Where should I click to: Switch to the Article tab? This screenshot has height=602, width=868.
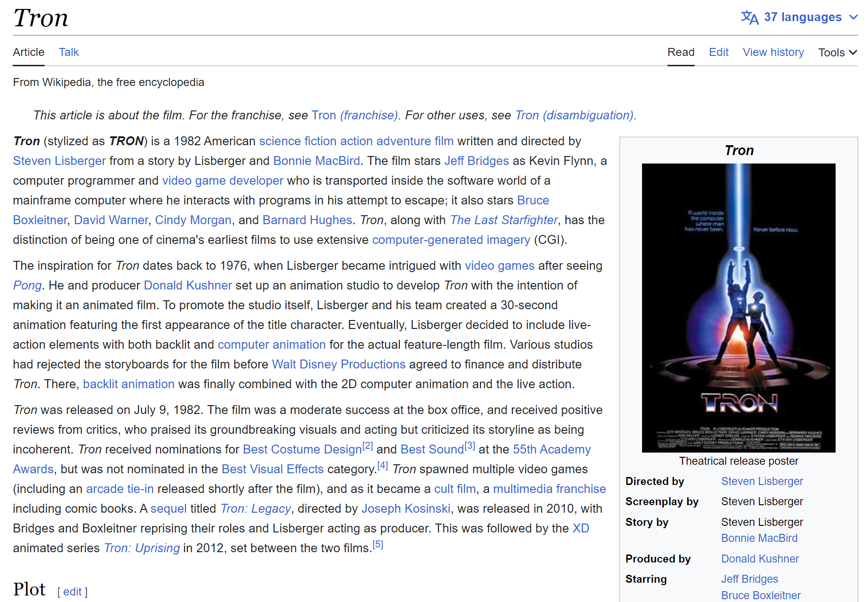[29, 52]
